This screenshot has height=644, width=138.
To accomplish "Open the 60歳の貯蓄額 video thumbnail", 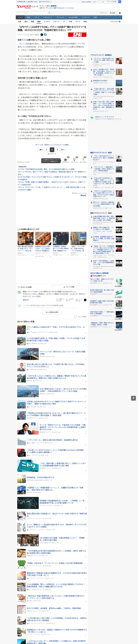I will [x=119, y=219].
